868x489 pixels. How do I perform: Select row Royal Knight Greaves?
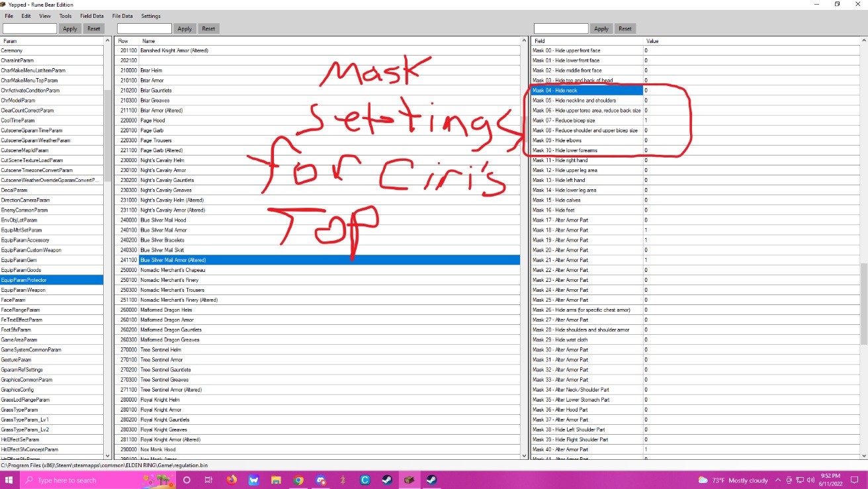[318, 429]
